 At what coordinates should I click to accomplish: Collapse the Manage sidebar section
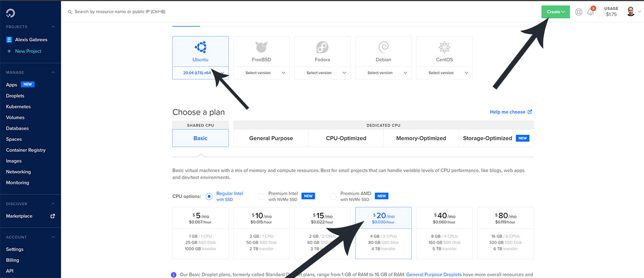point(53,73)
